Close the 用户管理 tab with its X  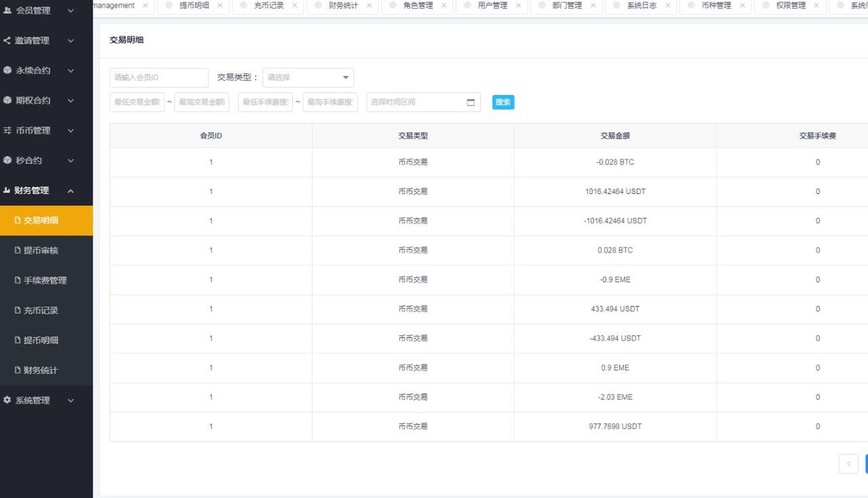click(518, 5)
